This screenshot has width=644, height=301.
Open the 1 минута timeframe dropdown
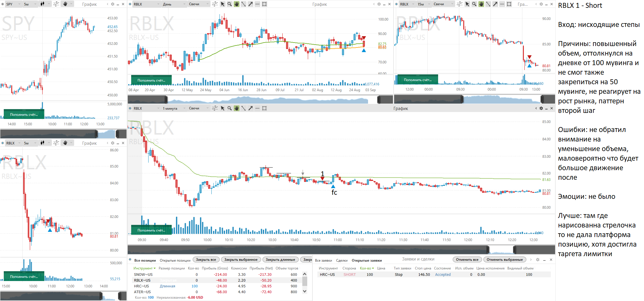(174, 108)
